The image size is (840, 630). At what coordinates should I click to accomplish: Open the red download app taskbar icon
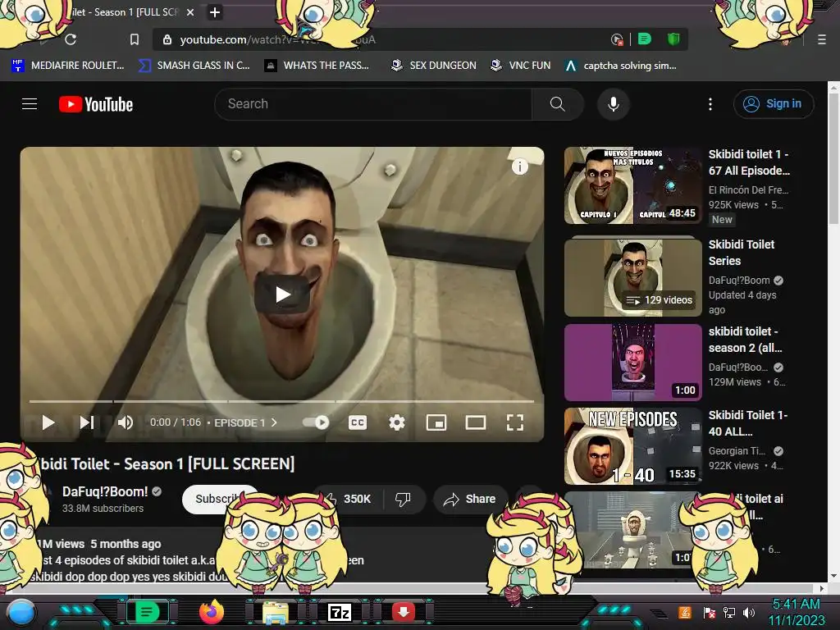pos(404,612)
